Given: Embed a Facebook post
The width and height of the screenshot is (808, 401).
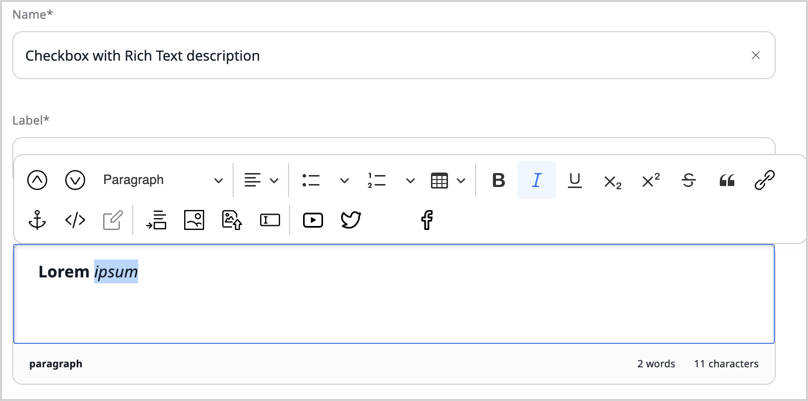Looking at the screenshot, I should [427, 220].
